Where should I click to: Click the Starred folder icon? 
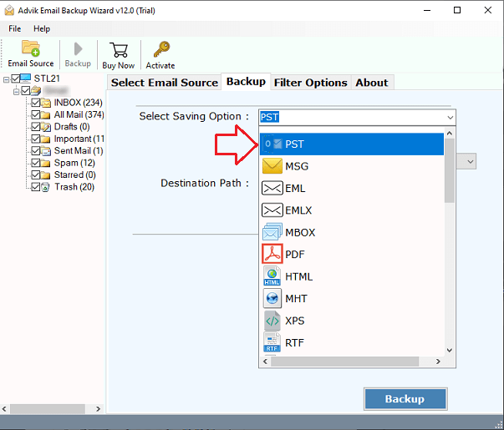tap(45, 175)
